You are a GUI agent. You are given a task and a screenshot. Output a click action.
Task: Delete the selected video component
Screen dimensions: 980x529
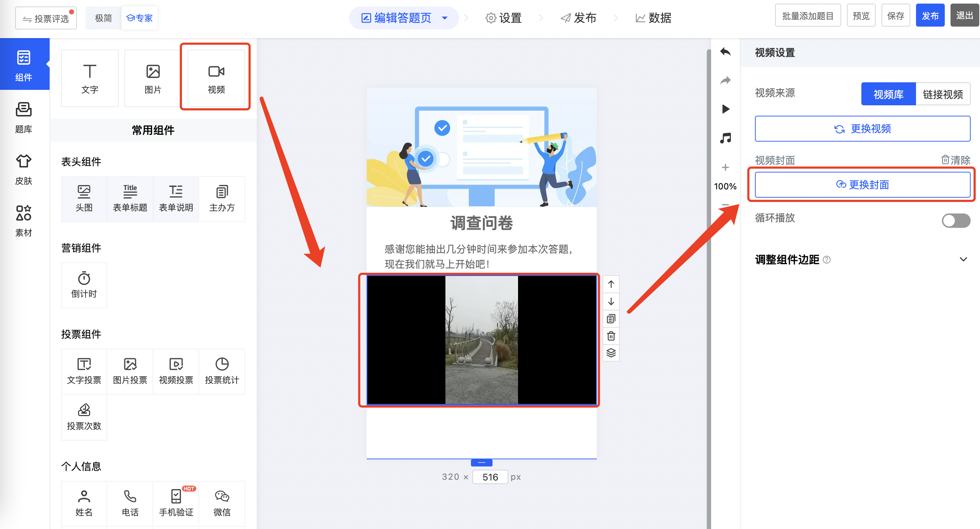point(611,336)
